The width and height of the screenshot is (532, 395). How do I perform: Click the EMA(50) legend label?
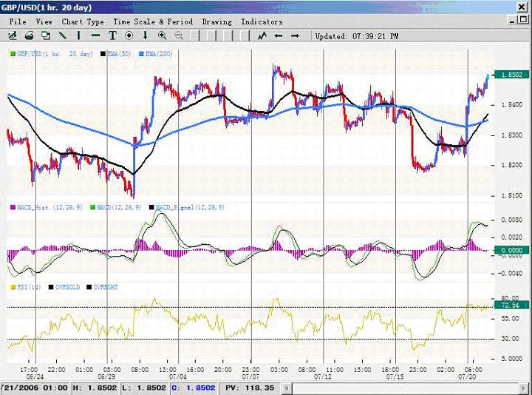click(x=119, y=55)
